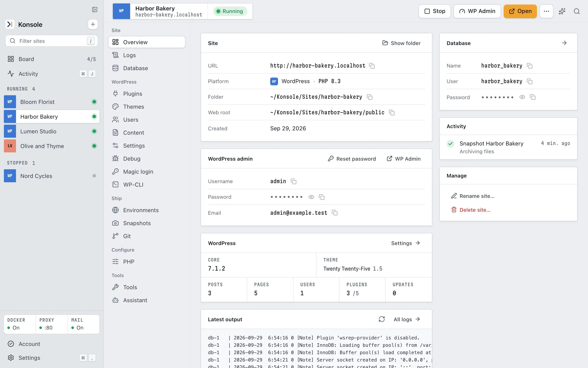Open Magic login item

point(147,172)
